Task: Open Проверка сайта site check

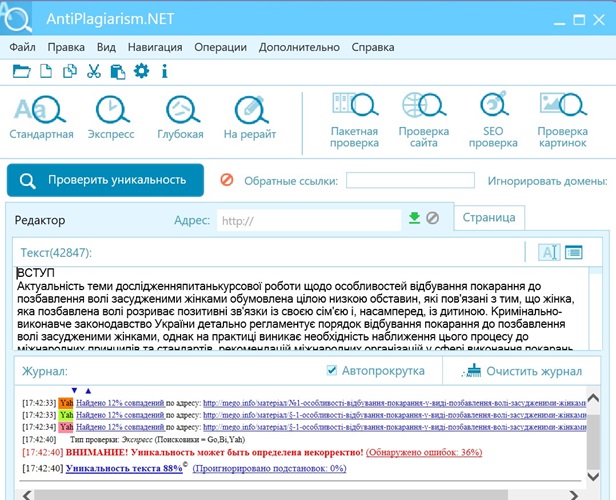Action: tap(424, 120)
